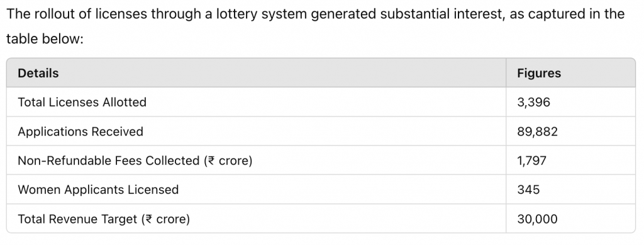Select the 89,882 value cell
Screen dimensions: 644x245
pos(570,131)
